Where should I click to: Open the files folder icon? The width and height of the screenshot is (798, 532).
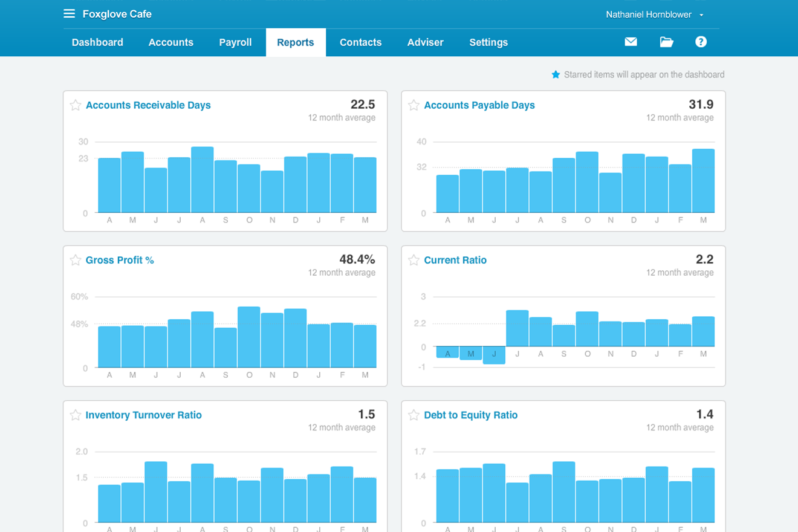tap(666, 42)
